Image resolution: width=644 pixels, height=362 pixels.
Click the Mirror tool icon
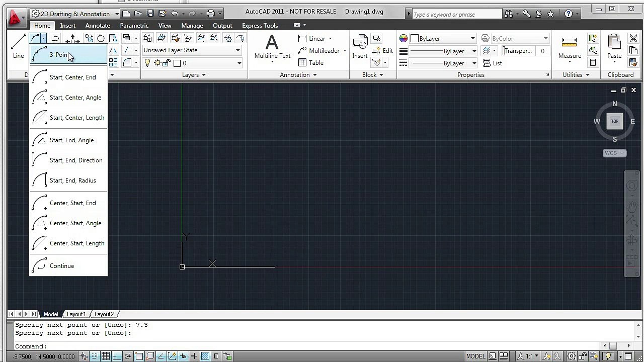tap(113, 50)
